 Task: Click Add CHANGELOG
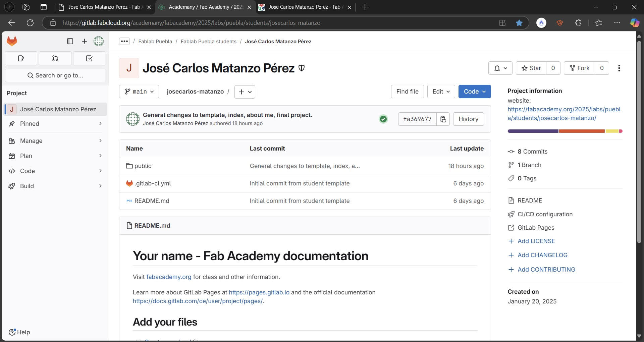(542, 255)
